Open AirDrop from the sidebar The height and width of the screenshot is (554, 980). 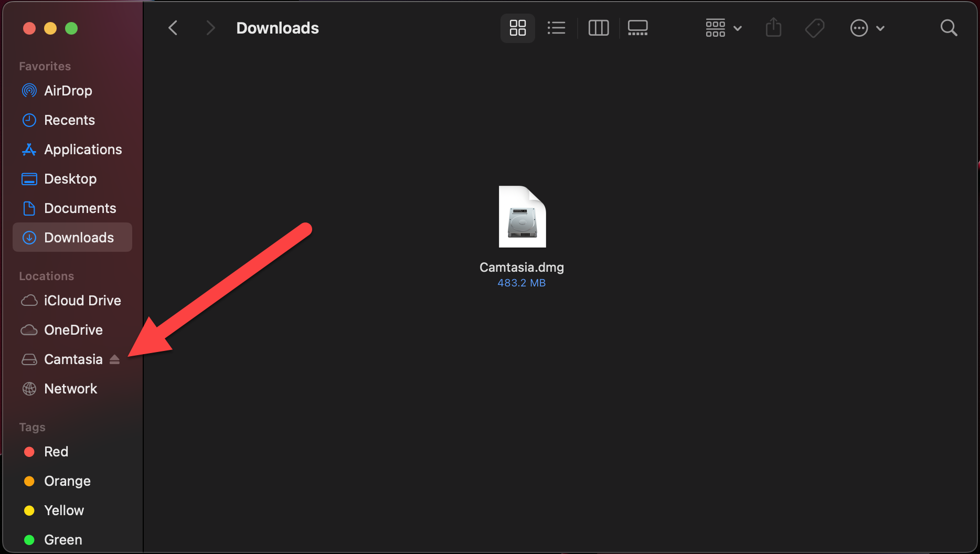[68, 91]
